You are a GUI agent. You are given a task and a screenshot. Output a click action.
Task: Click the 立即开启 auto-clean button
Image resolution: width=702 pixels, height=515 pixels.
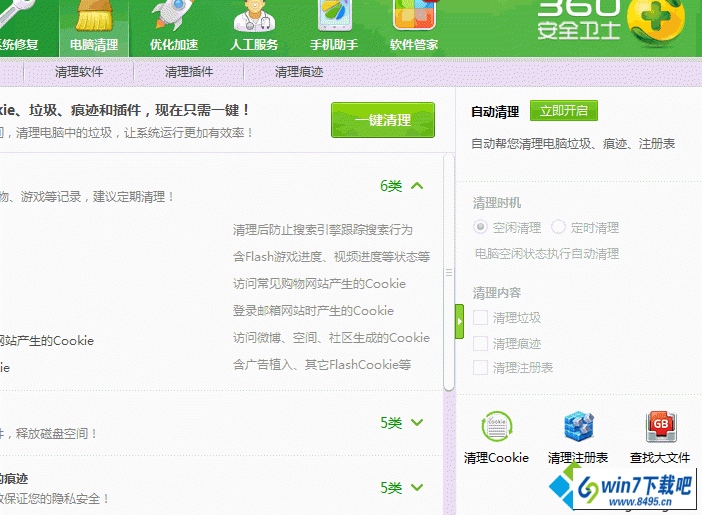[564, 111]
